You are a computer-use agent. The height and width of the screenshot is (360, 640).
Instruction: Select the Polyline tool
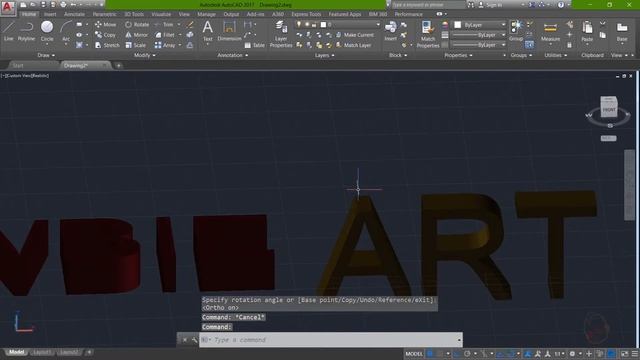pyautogui.click(x=26, y=31)
